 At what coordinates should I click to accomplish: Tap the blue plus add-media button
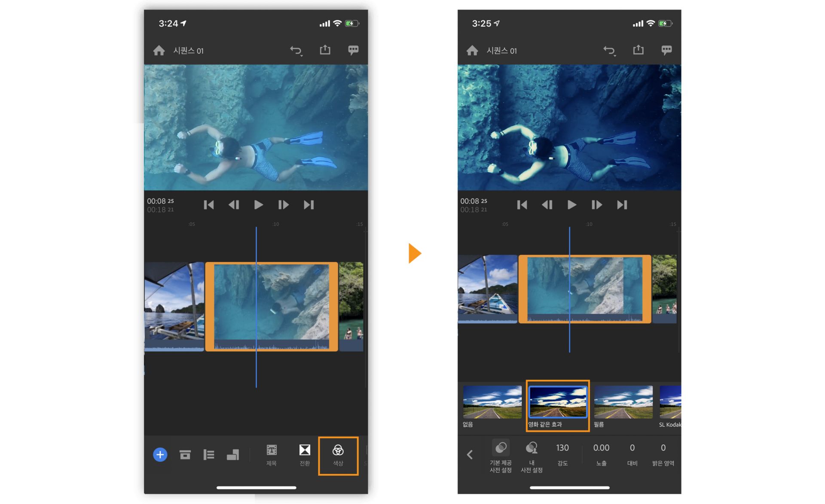(160, 455)
